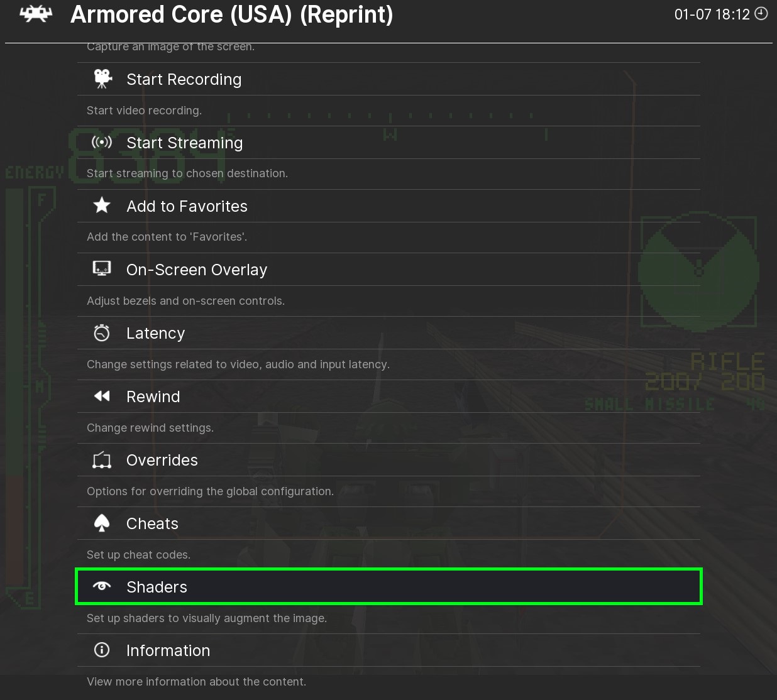
Task: Click the Information circle icon
Action: point(102,650)
